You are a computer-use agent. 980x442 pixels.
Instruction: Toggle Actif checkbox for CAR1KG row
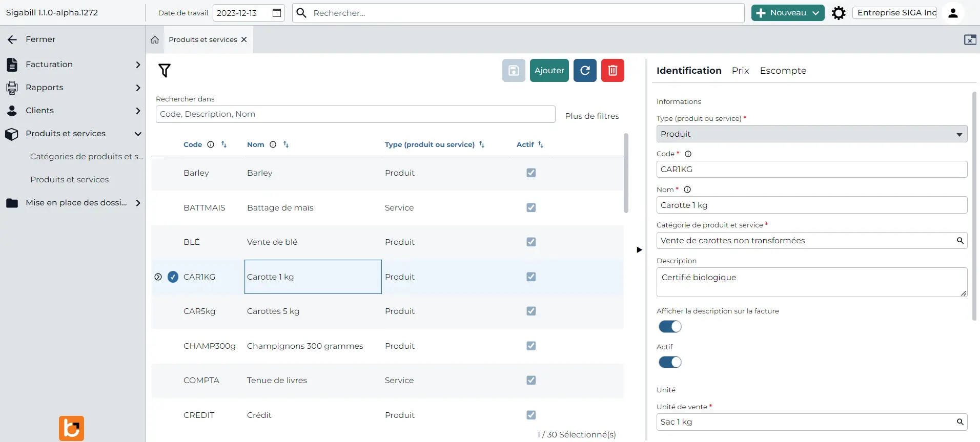[x=531, y=277]
